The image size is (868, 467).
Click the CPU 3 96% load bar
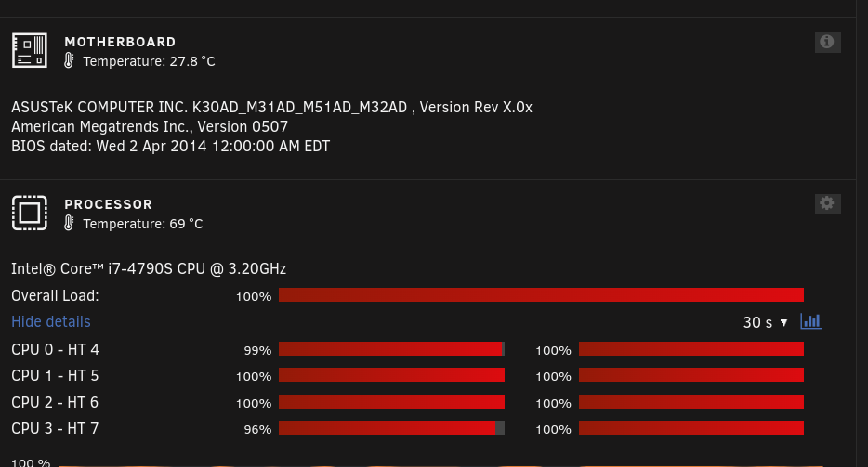pos(391,427)
